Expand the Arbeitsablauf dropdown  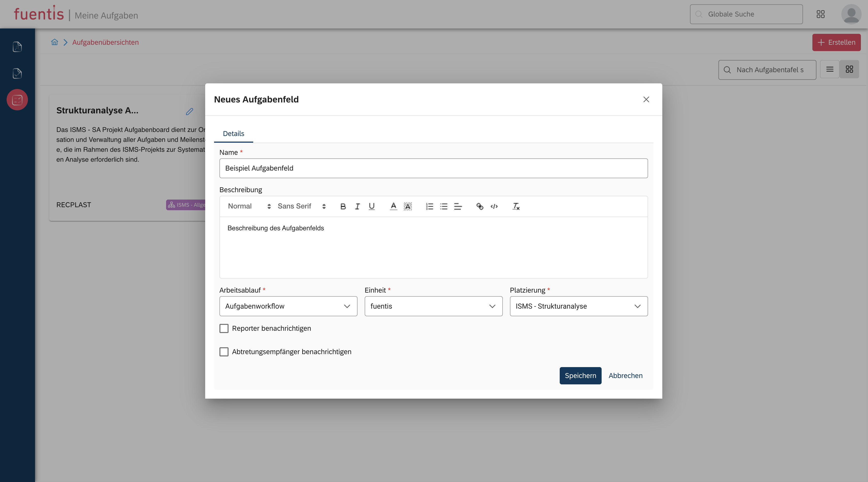click(288, 306)
